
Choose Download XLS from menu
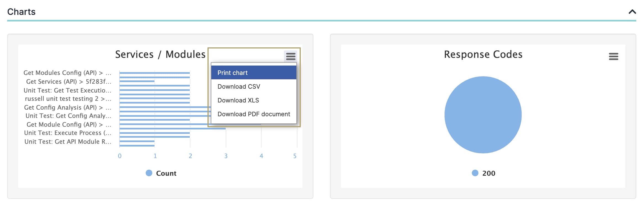(x=254, y=100)
